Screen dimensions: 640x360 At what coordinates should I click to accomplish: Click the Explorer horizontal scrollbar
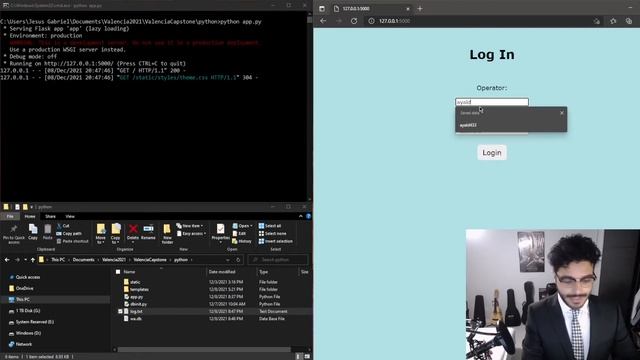(204, 349)
